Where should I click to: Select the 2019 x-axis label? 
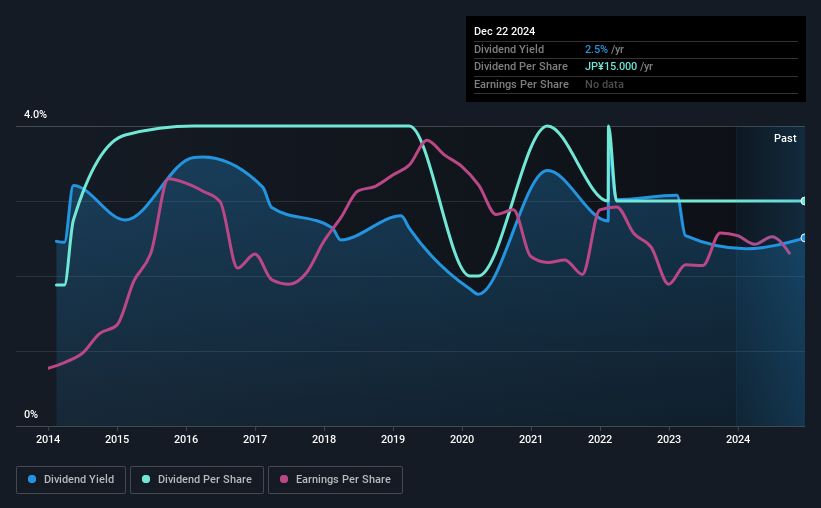click(393, 439)
